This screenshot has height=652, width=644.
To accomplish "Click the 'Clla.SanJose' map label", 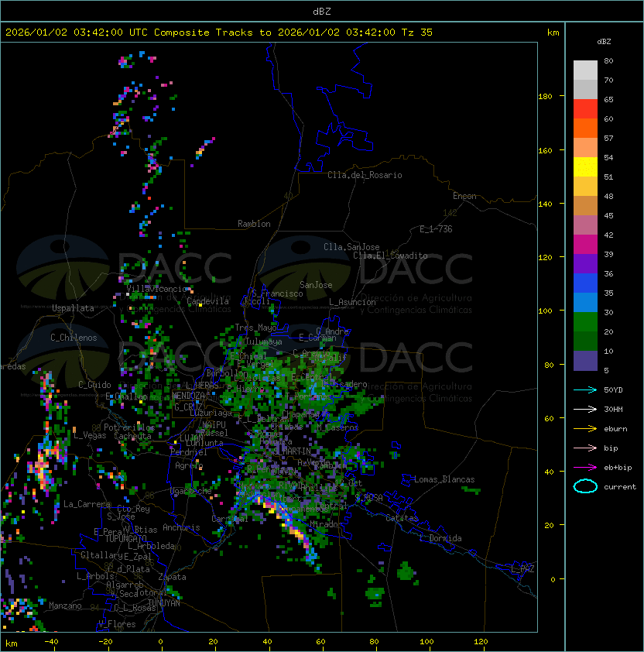I will (351, 247).
